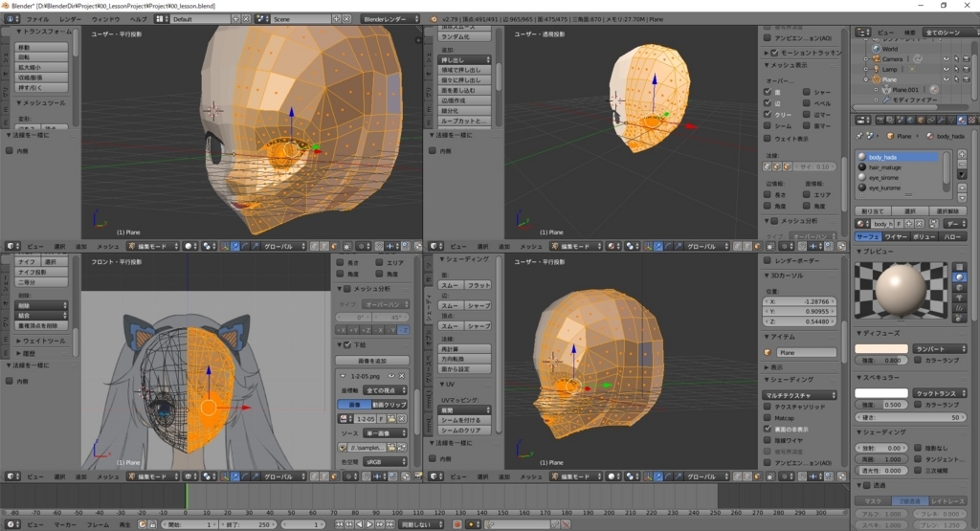
Task: Click the 細分化 subdivide button
Action: tap(465, 111)
